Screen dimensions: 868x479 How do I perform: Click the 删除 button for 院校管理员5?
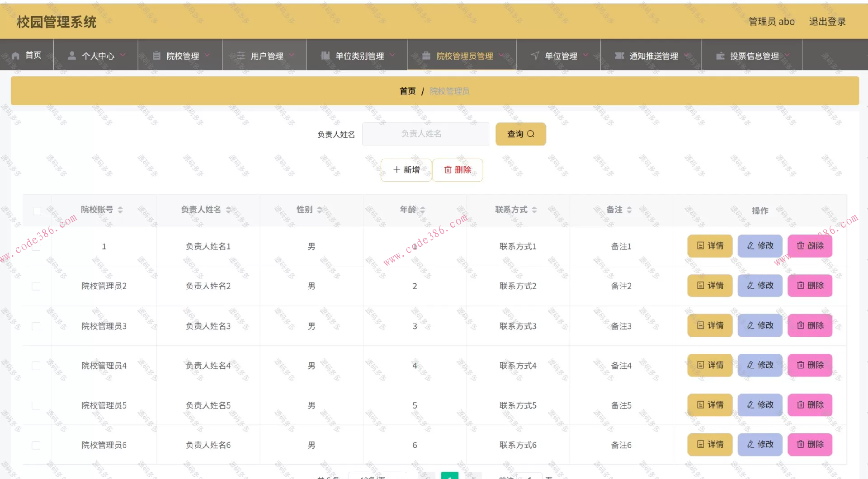tap(810, 405)
